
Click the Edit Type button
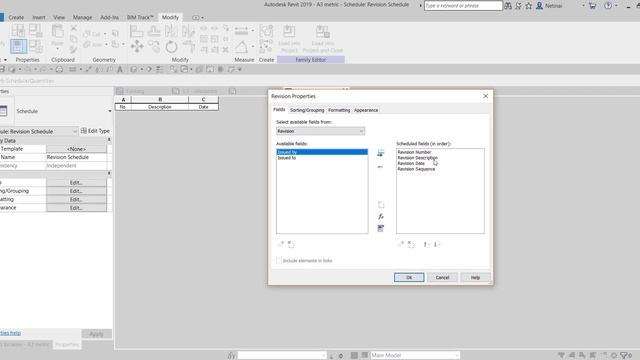[95, 131]
